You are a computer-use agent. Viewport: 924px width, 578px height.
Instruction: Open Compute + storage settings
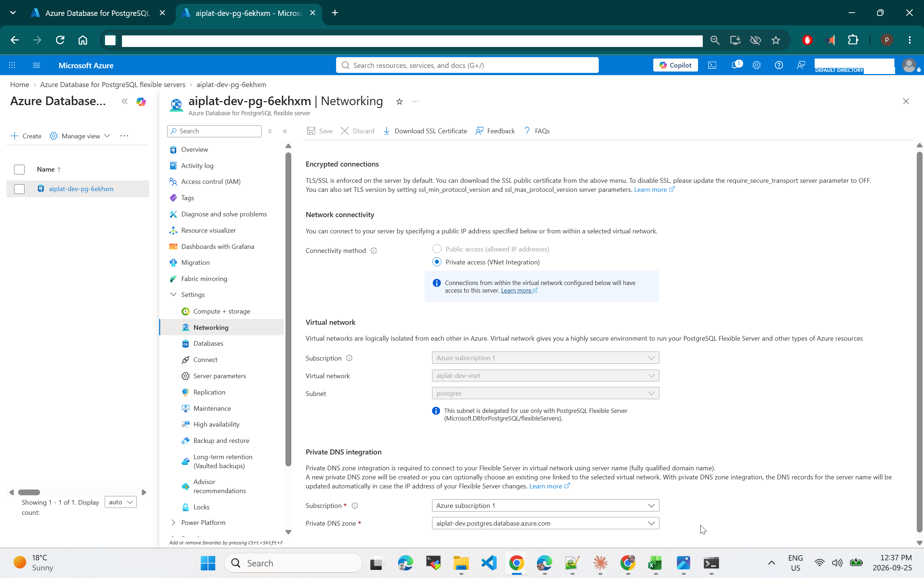point(222,311)
